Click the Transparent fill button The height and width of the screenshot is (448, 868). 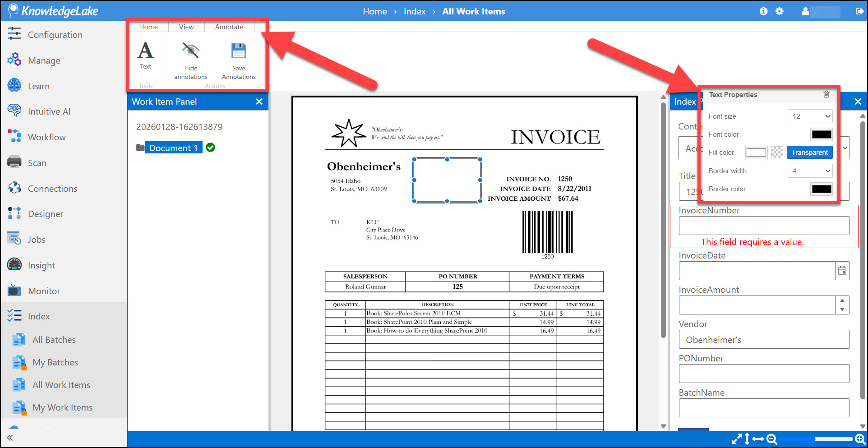[x=809, y=152]
